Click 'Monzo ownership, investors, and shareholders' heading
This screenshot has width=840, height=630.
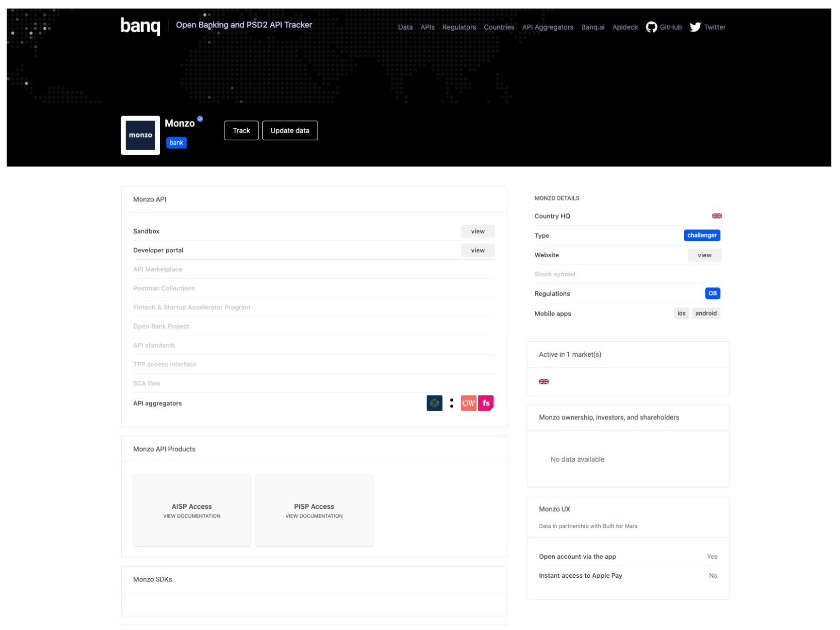pos(609,417)
